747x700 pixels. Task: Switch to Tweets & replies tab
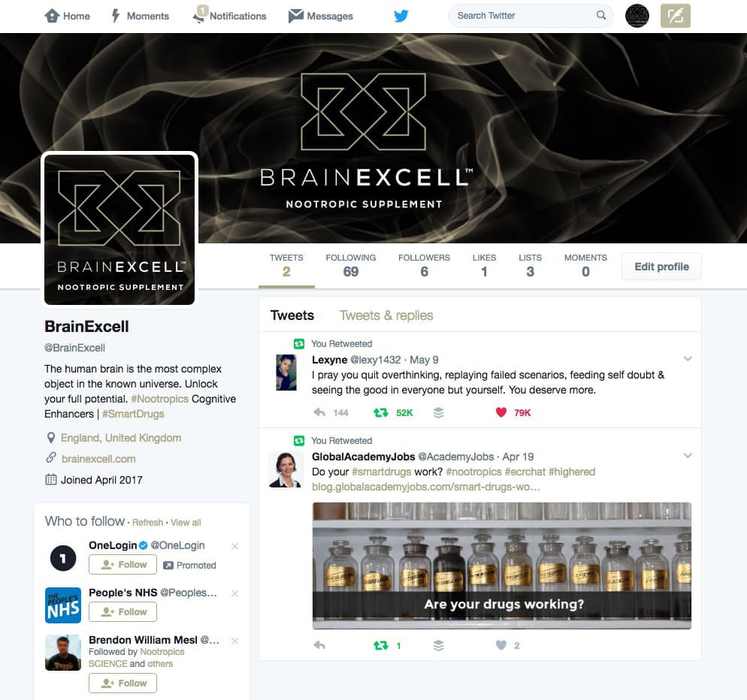click(386, 315)
